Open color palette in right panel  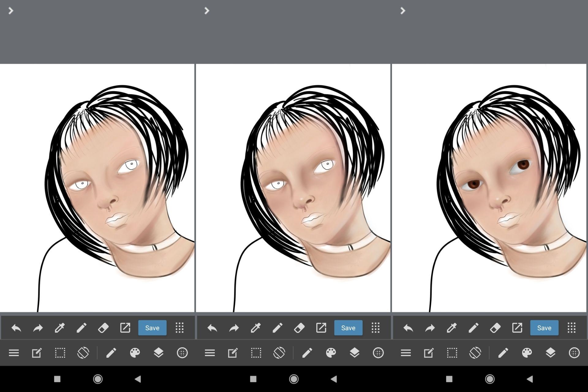coord(527,353)
